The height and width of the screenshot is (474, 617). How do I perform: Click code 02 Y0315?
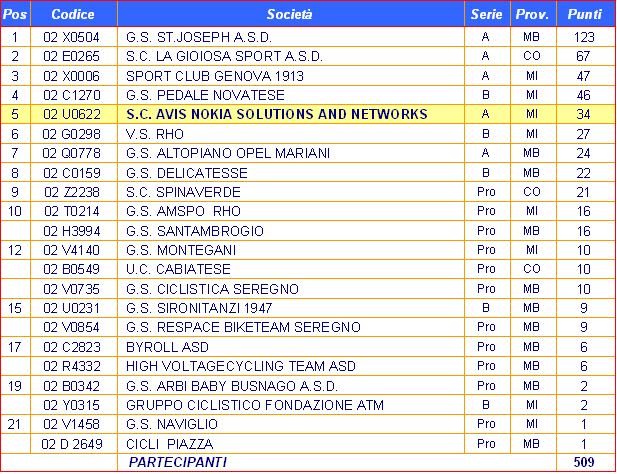pyautogui.click(x=72, y=405)
